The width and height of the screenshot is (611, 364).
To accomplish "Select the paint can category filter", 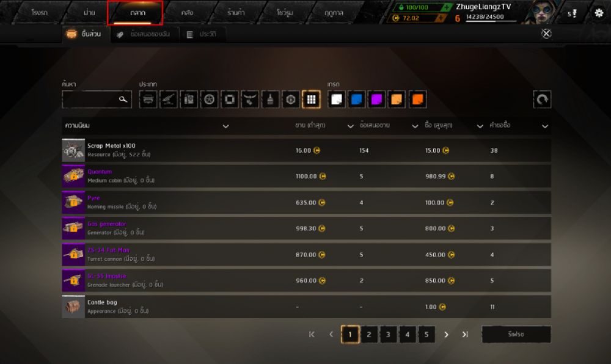I will (270, 100).
